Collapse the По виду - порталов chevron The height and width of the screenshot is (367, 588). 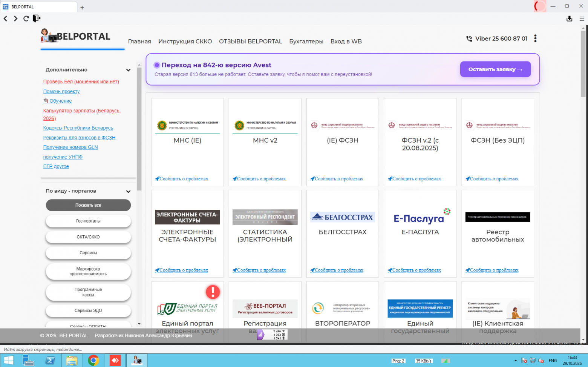click(128, 192)
